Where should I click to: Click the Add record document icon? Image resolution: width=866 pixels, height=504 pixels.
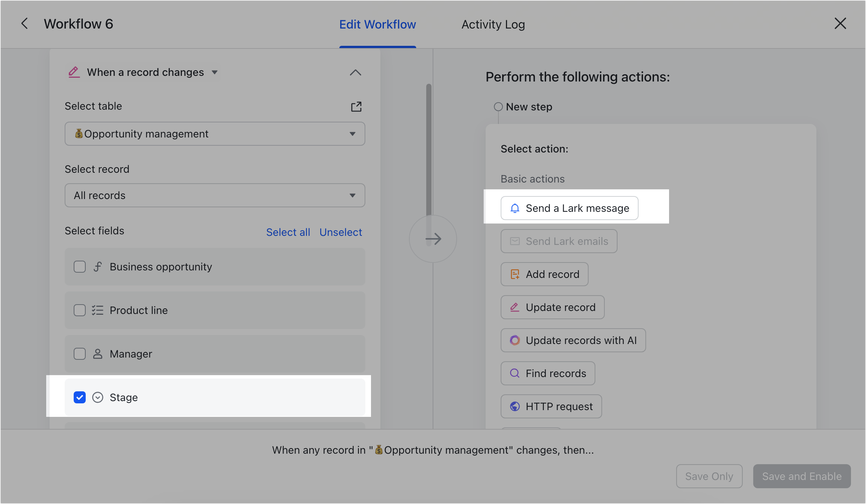pyautogui.click(x=515, y=274)
